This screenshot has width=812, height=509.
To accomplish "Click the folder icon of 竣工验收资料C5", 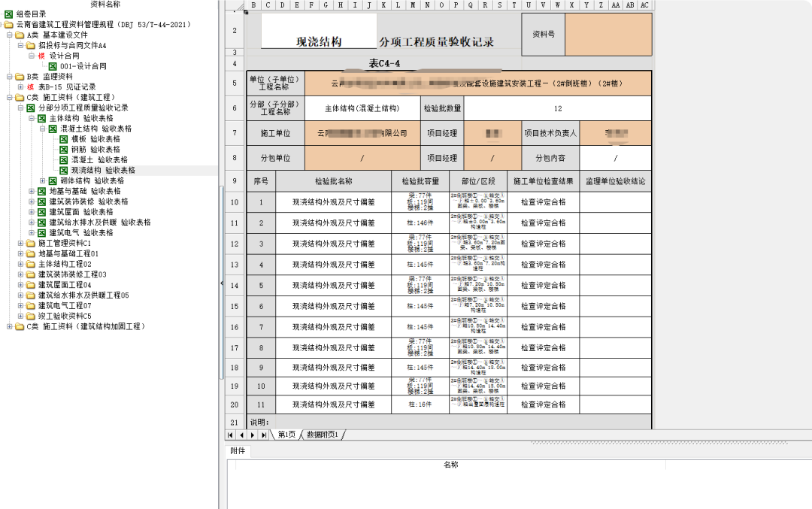I will 31,316.
